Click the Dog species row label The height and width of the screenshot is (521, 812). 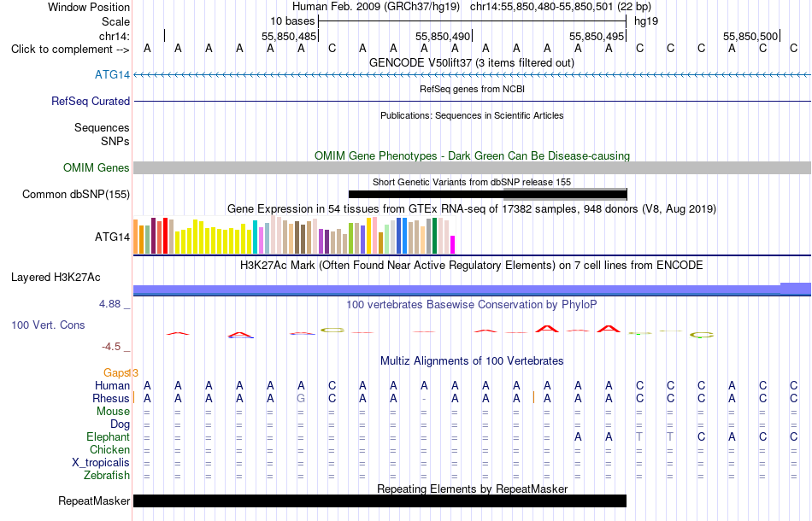[120, 424]
